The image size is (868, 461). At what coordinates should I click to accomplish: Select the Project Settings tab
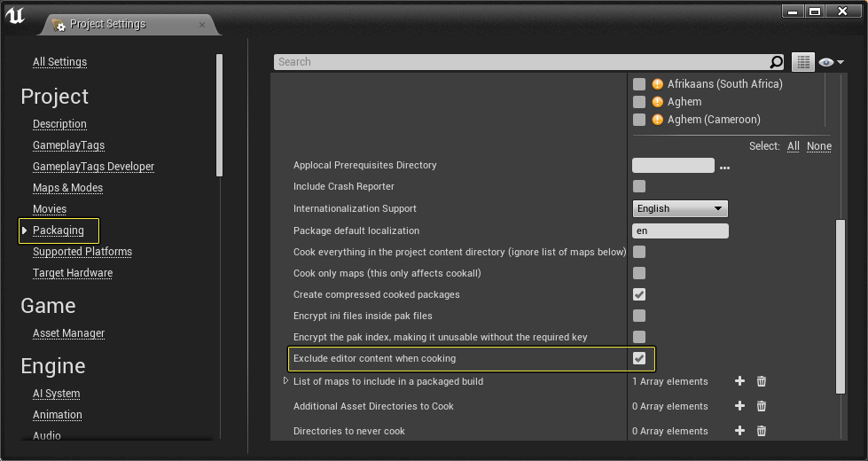click(107, 24)
